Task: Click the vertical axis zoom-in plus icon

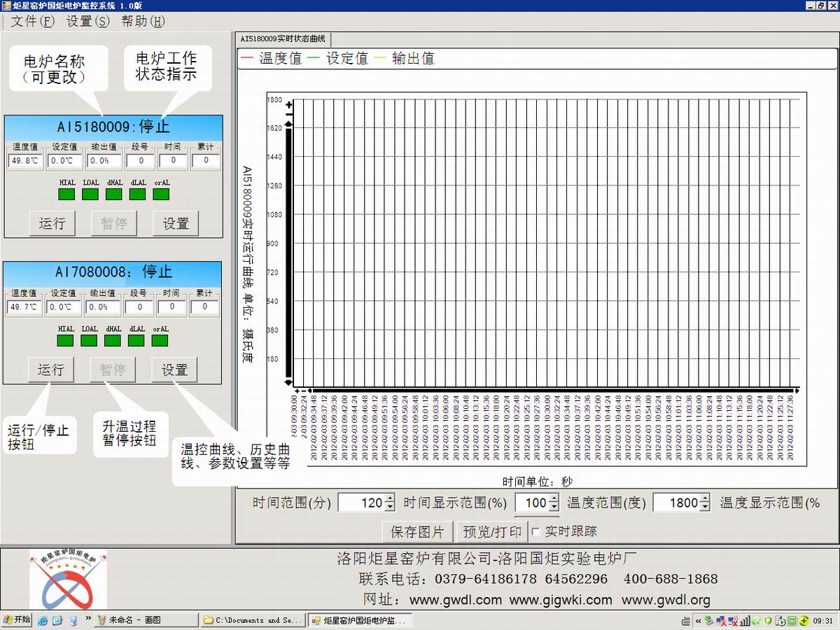Action: (x=289, y=105)
